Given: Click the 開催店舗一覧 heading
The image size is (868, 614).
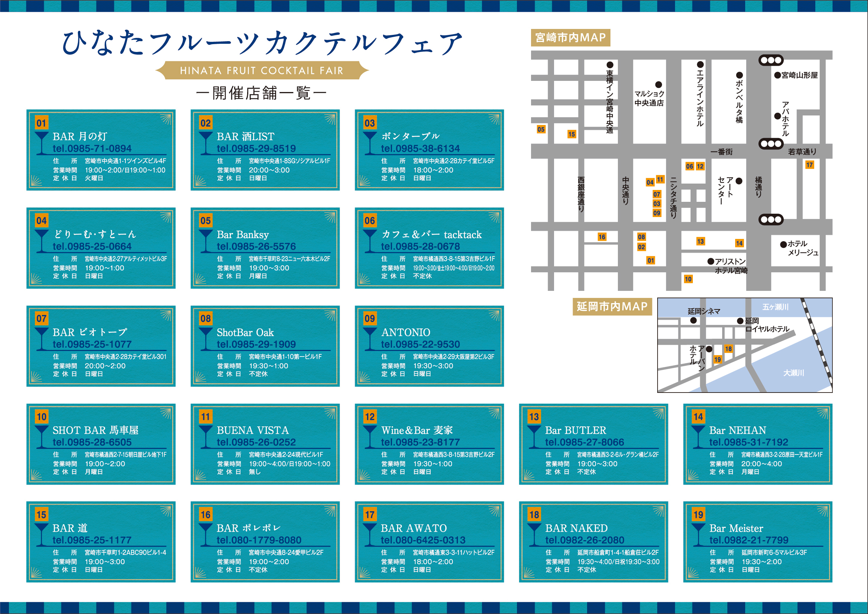Looking at the screenshot, I should pos(261,93).
